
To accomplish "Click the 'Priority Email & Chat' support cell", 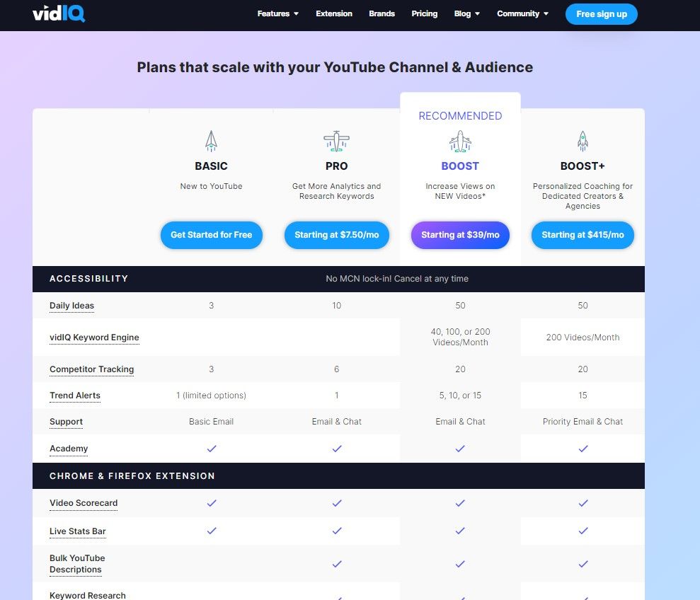I will (x=583, y=422).
